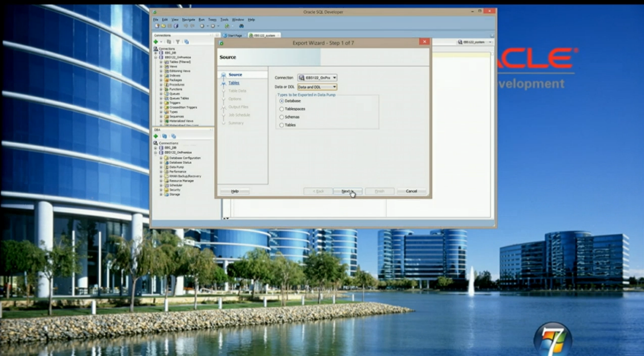Select the Tablespaces radio button

[282, 109]
